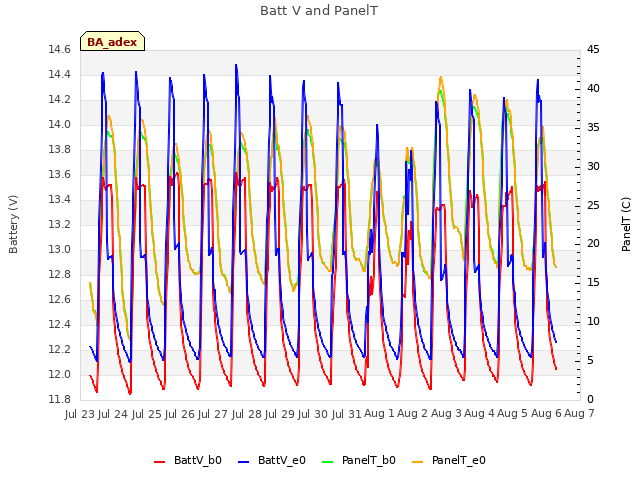The image size is (640, 480).
Task: Click the 13.6 battery voltage tick label
Action: pyautogui.click(x=60, y=175)
